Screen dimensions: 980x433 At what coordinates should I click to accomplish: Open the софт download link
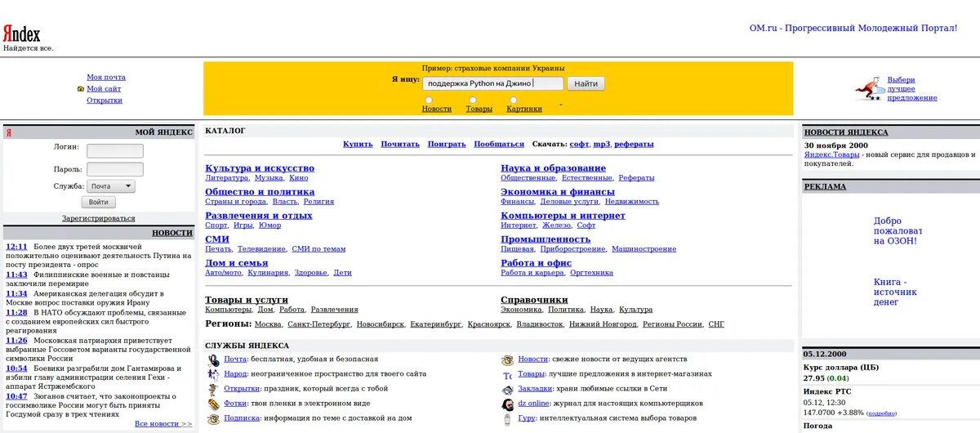click(x=579, y=144)
